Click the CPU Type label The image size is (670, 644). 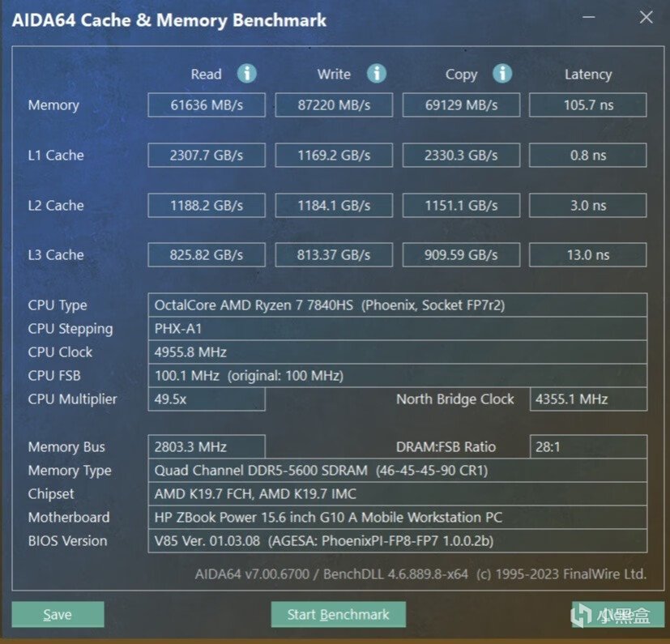tap(58, 305)
